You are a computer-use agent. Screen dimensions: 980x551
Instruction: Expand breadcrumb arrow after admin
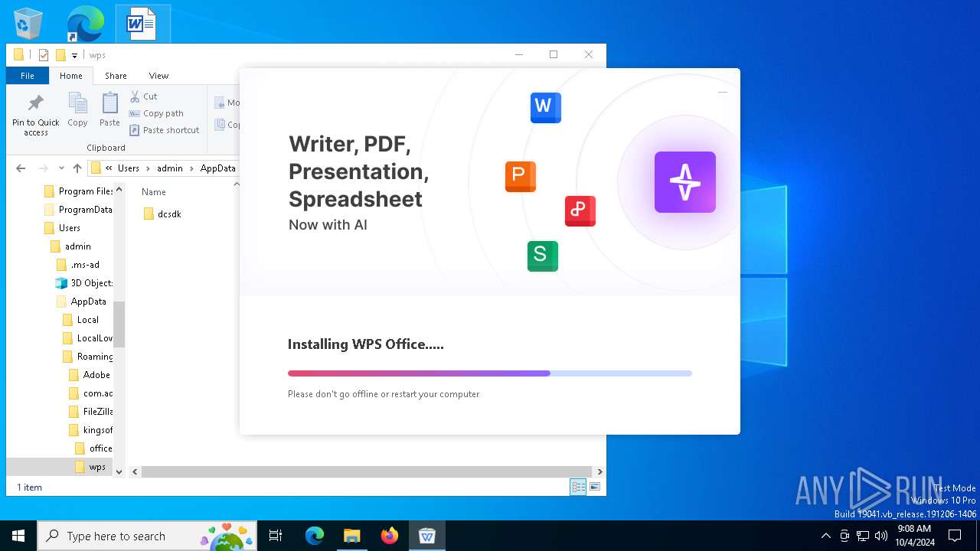pyautogui.click(x=191, y=168)
